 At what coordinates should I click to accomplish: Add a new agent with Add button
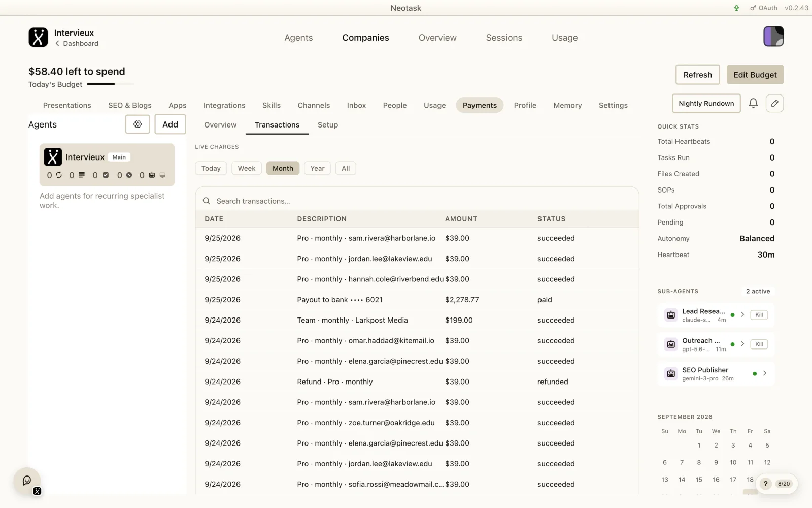170,124
